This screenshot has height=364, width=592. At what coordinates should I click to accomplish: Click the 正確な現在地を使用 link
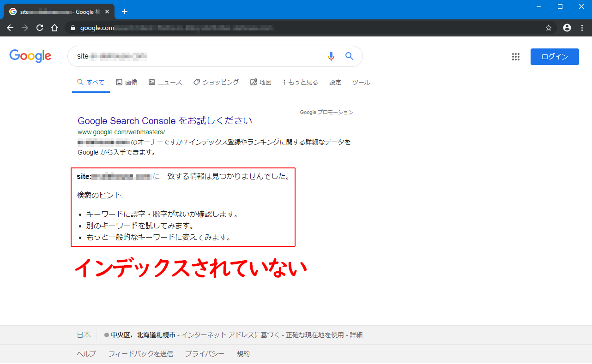pyautogui.click(x=315, y=335)
